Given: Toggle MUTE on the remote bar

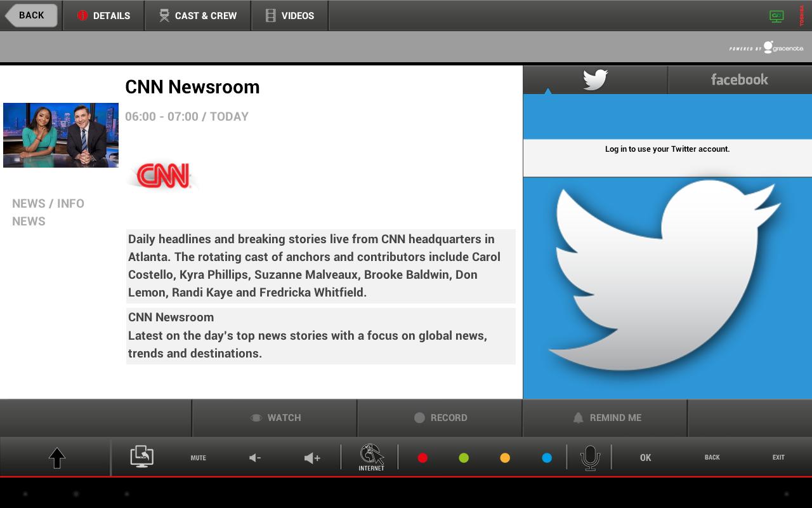Looking at the screenshot, I should click(x=199, y=458).
